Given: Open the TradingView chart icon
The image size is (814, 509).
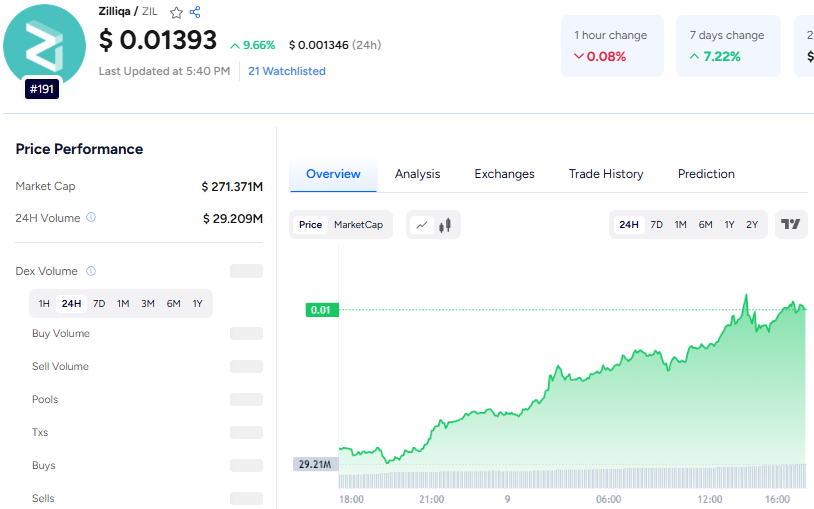Looking at the screenshot, I should click(x=791, y=224).
